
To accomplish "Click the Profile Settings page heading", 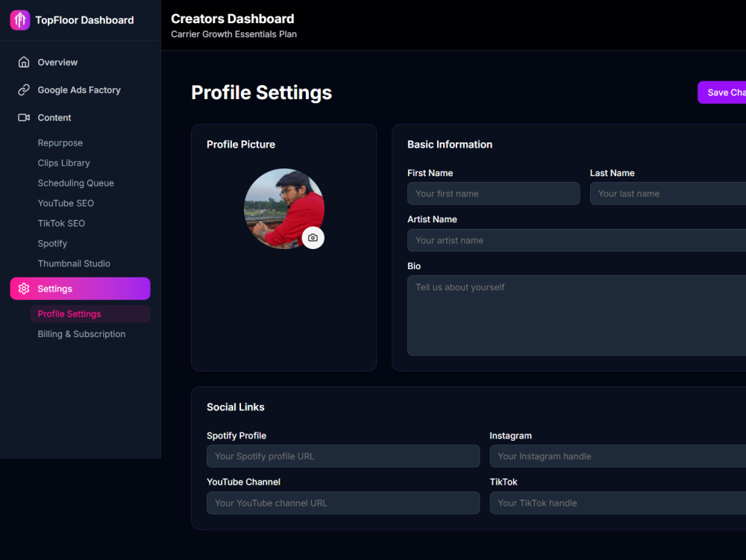I will click(x=261, y=92).
